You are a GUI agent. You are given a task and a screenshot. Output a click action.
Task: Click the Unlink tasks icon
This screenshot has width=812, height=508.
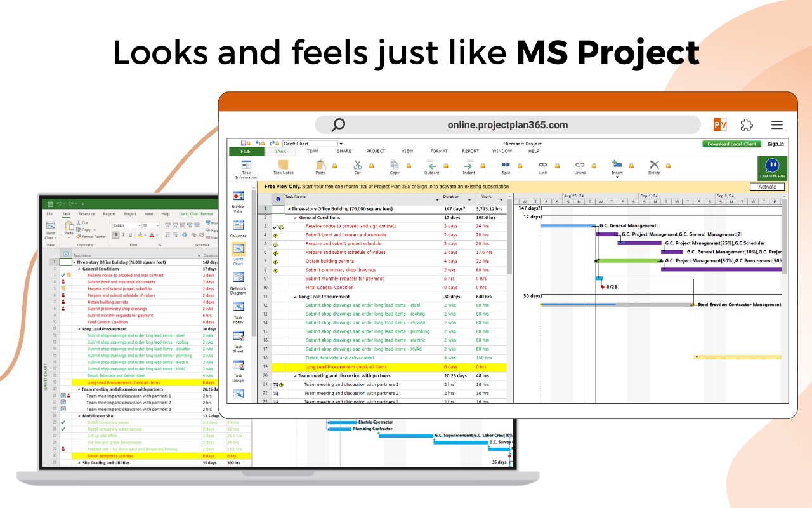click(580, 165)
